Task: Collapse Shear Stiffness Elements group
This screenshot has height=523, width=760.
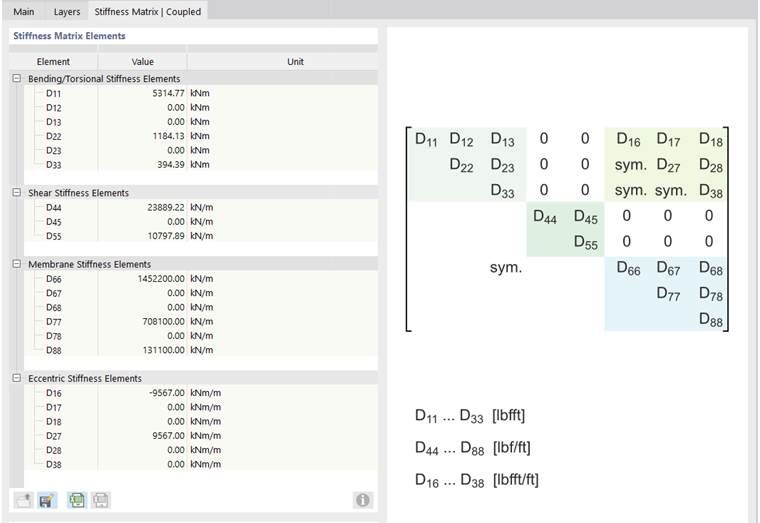Action: click(x=16, y=193)
